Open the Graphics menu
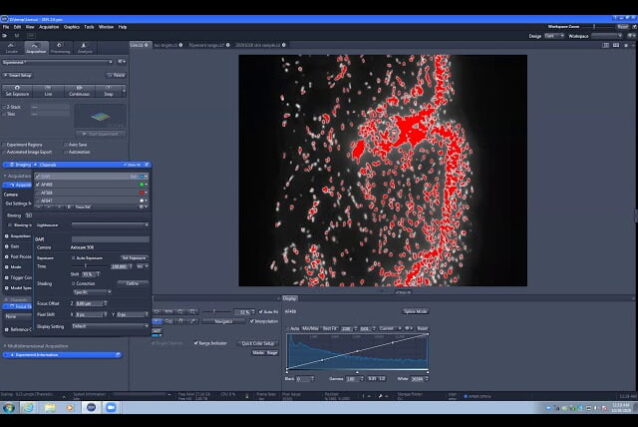638x427 pixels. coord(72,26)
